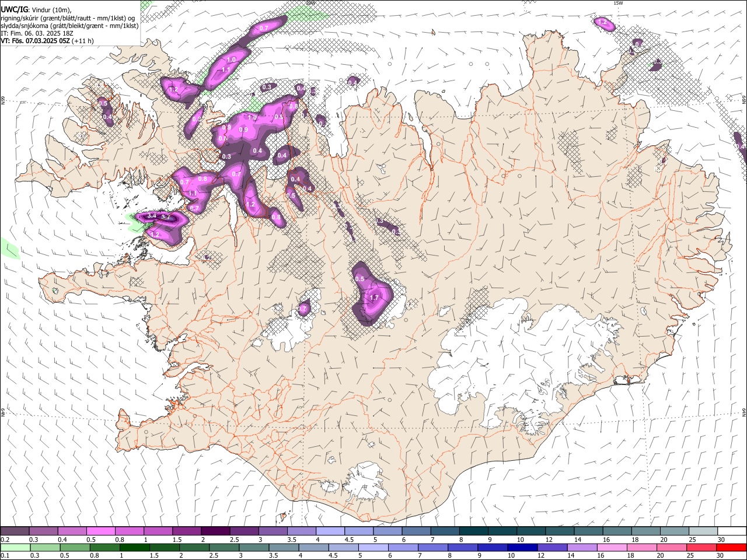The width and height of the screenshot is (747, 560).
Task: Click the periwinkle rain swatch between 6 and 7
Action: coord(403,547)
